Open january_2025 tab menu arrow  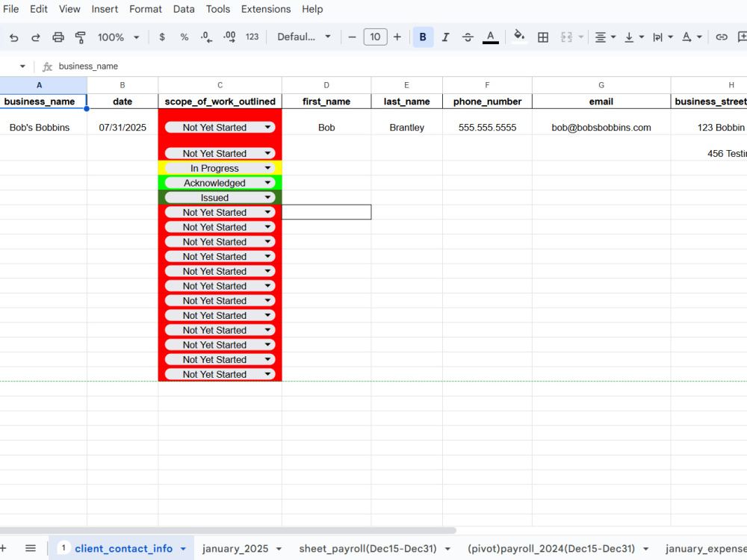[279, 549]
